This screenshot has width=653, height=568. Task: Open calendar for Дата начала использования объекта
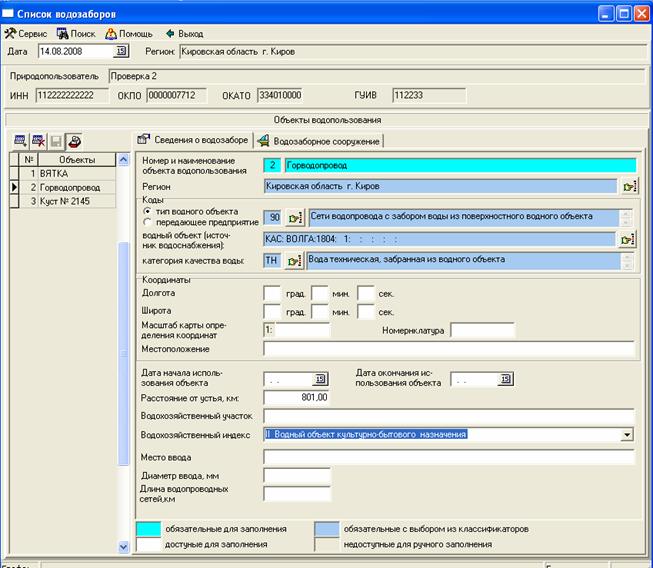321,379
